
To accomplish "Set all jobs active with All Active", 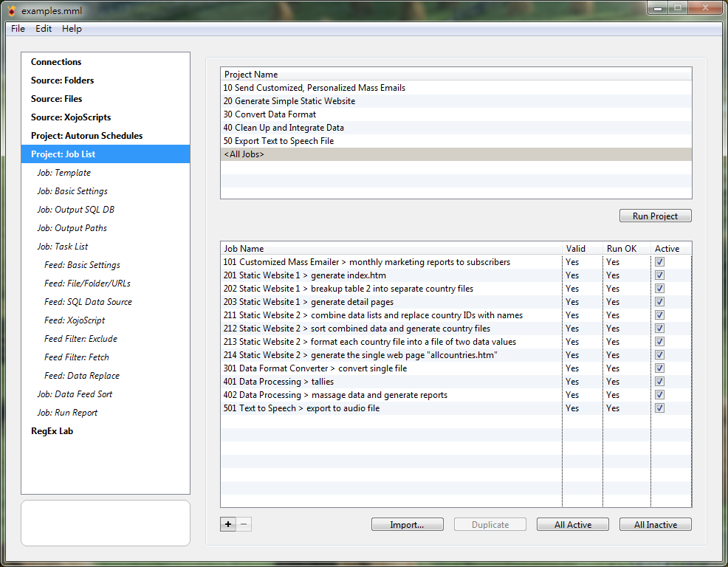I will (x=573, y=525).
